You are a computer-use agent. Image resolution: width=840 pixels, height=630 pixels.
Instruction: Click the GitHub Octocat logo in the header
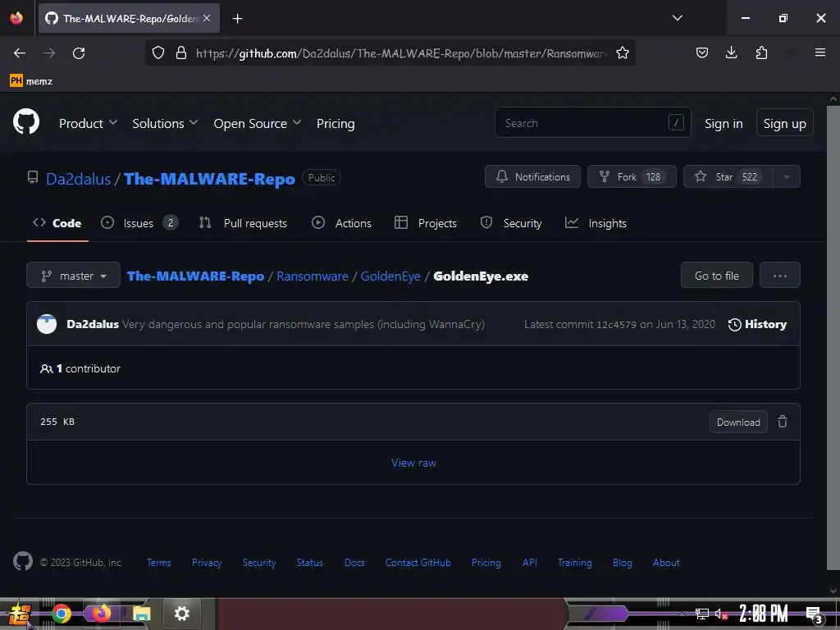(26, 121)
